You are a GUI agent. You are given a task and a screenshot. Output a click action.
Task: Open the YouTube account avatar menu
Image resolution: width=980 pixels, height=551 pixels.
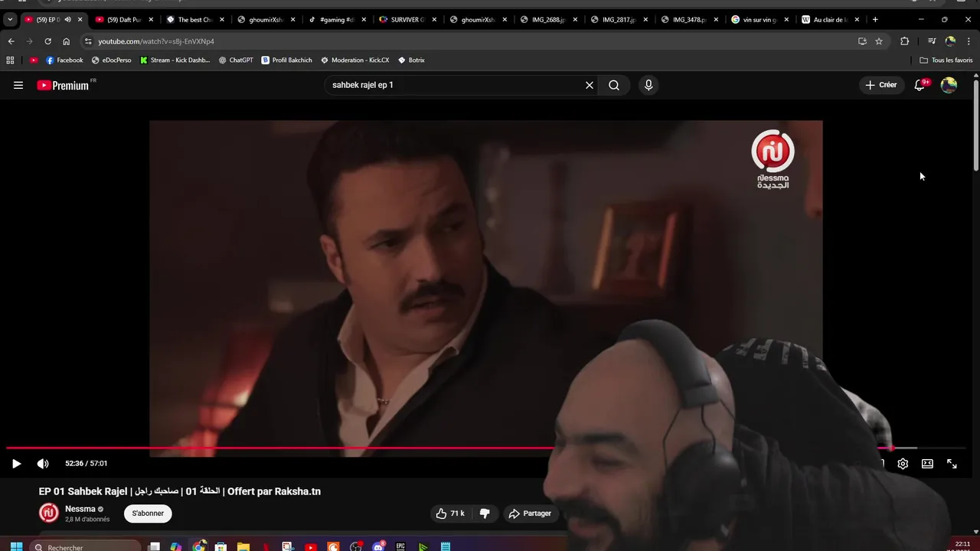949,85
